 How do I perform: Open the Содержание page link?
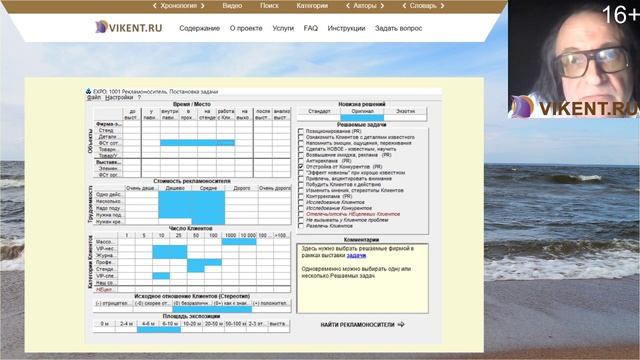click(x=200, y=28)
